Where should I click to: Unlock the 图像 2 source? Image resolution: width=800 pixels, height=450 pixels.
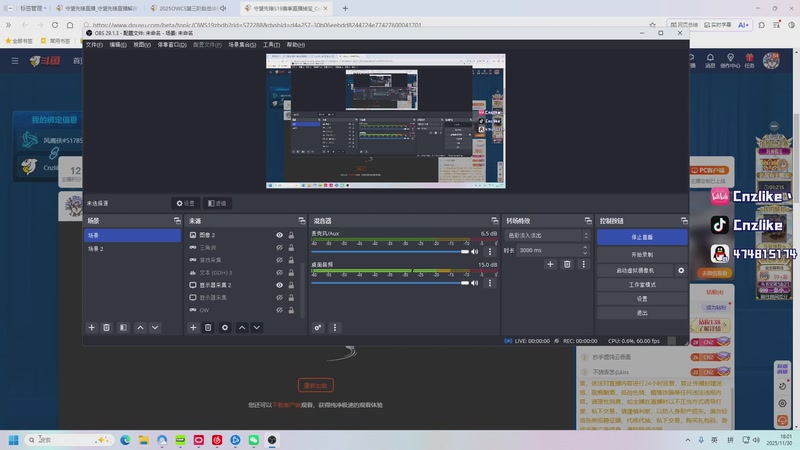tap(291, 235)
